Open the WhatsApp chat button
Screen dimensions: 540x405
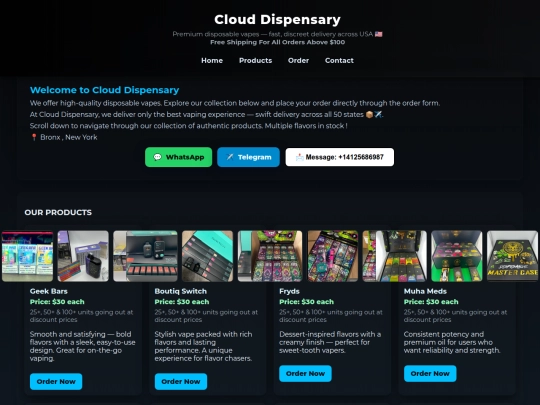tap(178, 157)
